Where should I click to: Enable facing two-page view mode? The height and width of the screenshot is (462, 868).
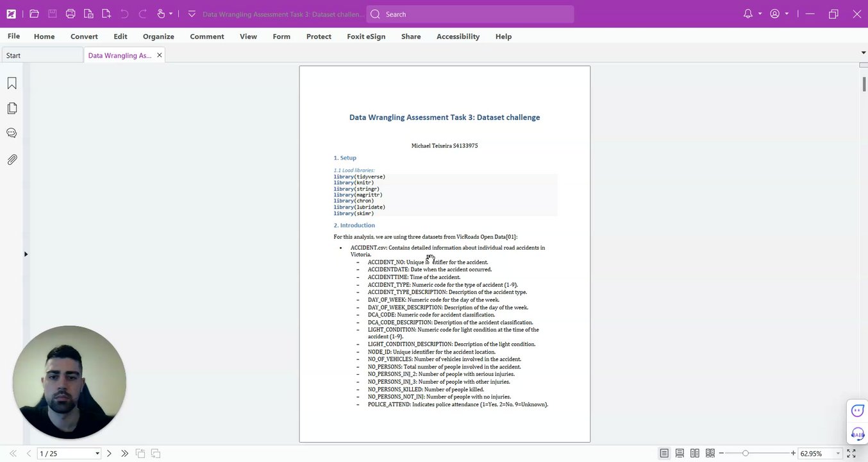[x=695, y=454]
